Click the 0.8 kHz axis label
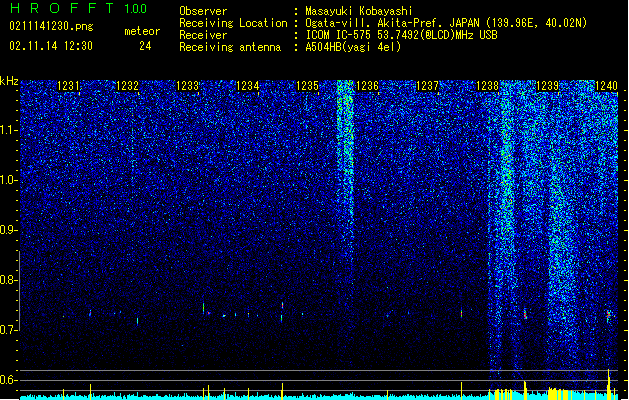 pos(8,280)
